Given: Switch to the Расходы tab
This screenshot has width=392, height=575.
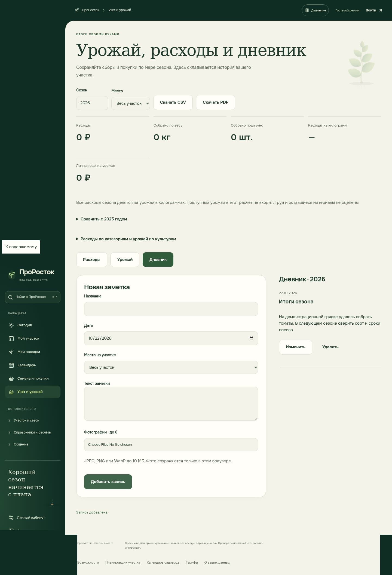Looking at the screenshot, I should point(92,260).
